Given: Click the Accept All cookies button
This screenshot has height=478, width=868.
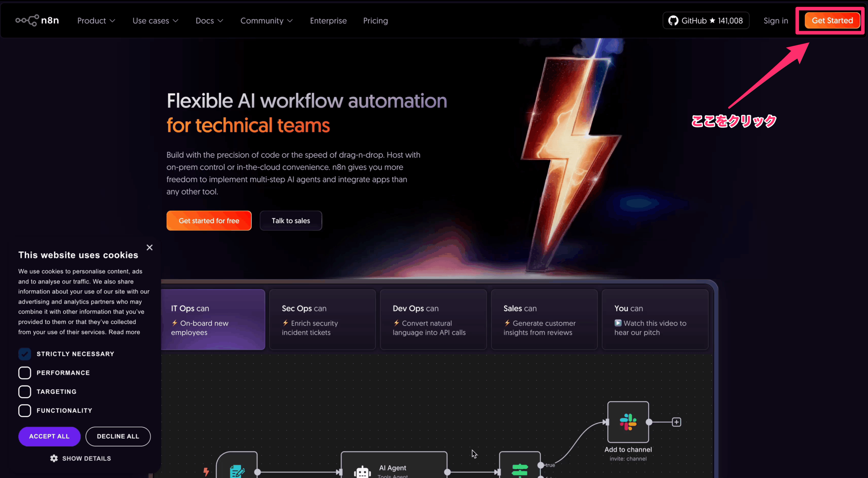Looking at the screenshot, I should tap(49, 436).
